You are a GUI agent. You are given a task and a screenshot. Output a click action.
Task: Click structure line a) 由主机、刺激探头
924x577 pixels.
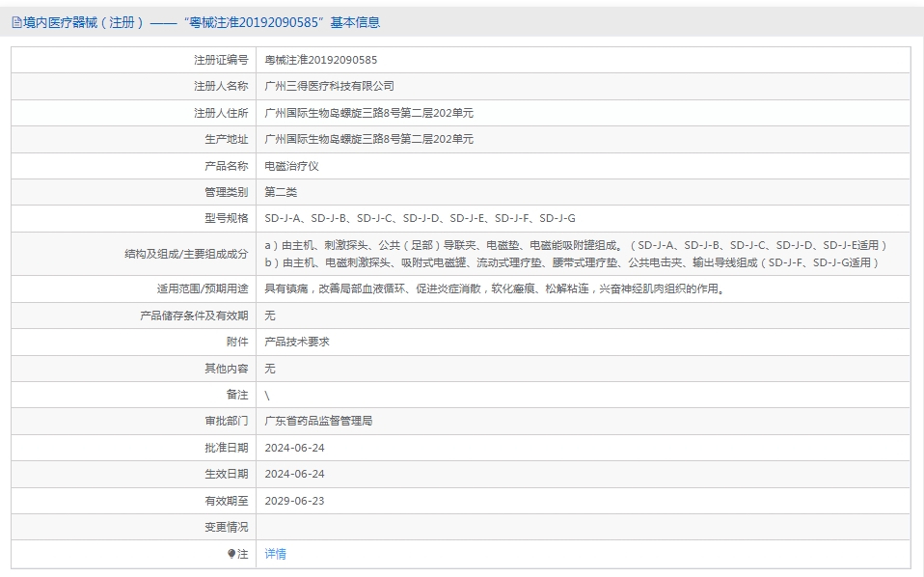coord(575,245)
